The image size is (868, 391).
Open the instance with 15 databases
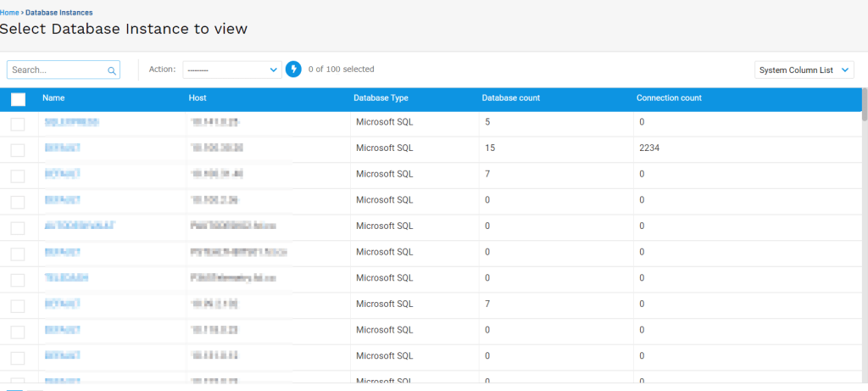[x=62, y=148]
